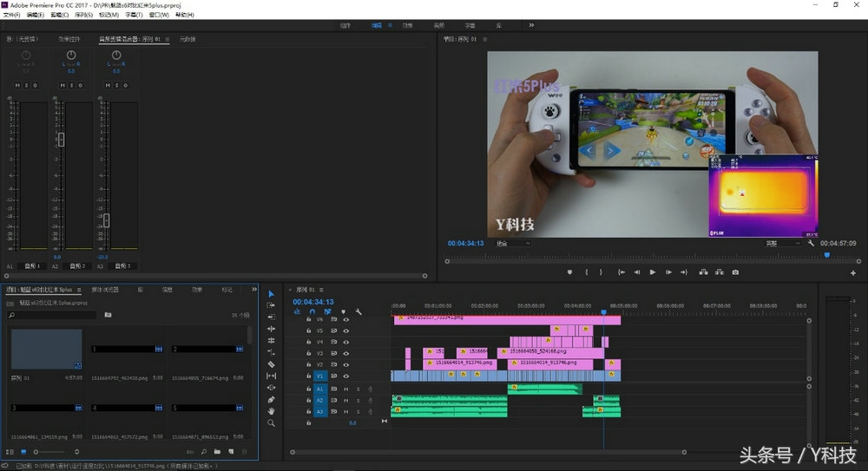The width and height of the screenshot is (868, 471).
Task: Open the audio track mixer panel menu
Action: pos(167,39)
